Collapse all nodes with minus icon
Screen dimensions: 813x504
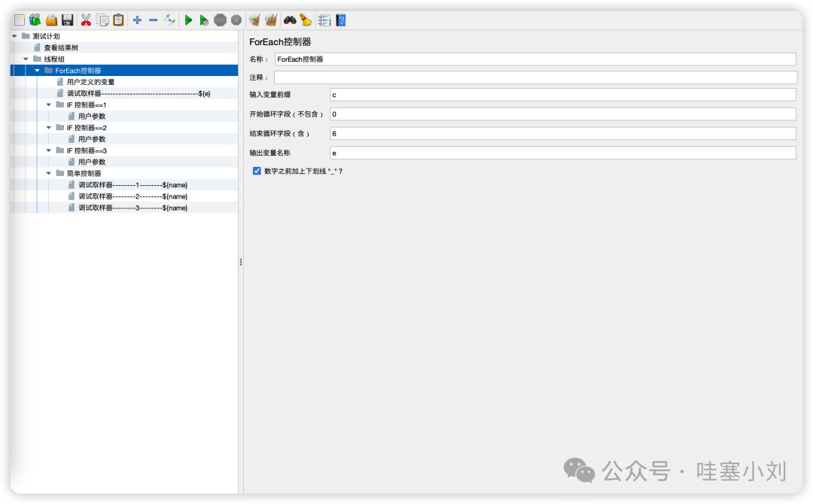pos(154,20)
